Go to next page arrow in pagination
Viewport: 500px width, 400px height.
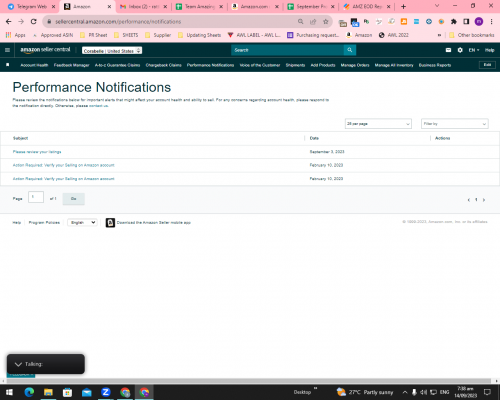coord(484,200)
